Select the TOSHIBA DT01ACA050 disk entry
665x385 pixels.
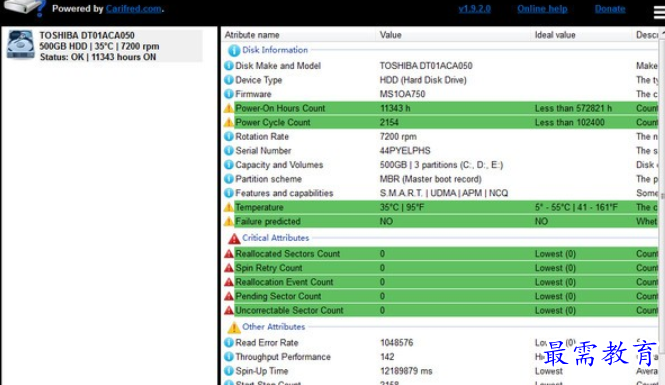point(104,46)
